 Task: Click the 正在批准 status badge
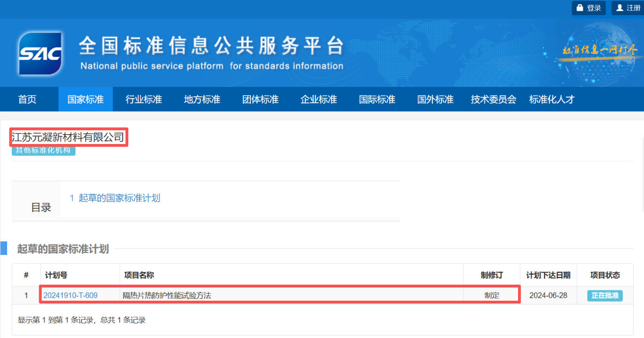pyautogui.click(x=605, y=296)
